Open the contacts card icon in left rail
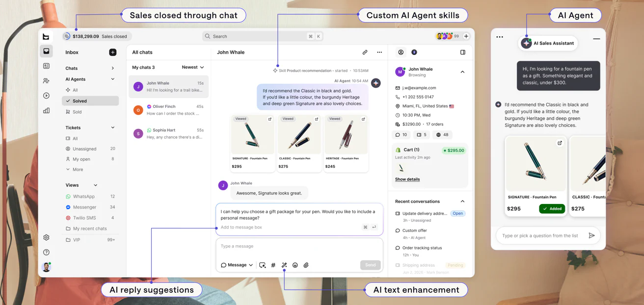 coord(46,66)
